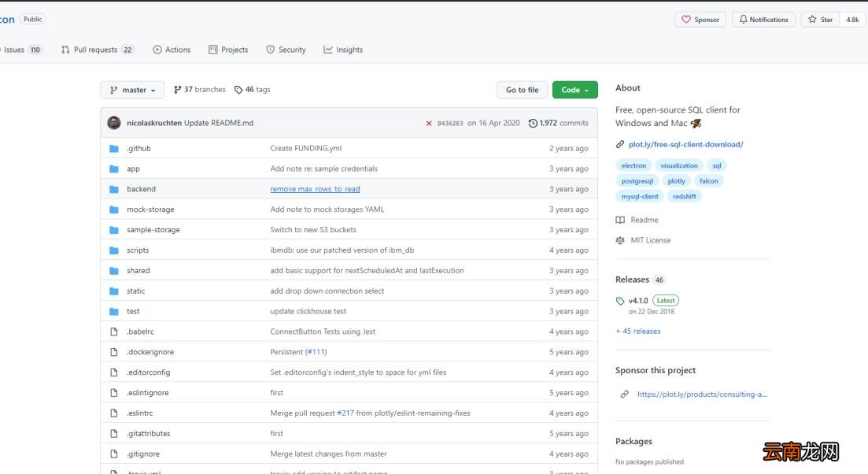The height and width of the screenshot is (474, 868).
Task: Open the green Code dropdown
Action: coord(574,90)
